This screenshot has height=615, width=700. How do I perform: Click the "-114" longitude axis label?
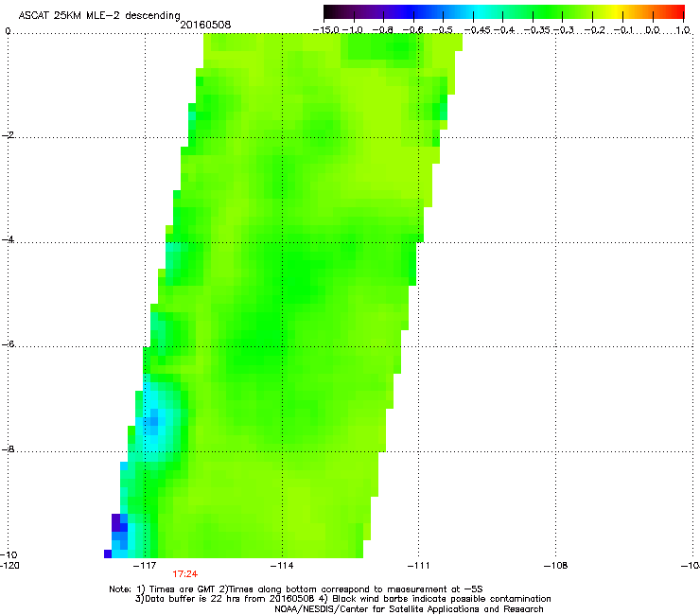pos(282,566)
